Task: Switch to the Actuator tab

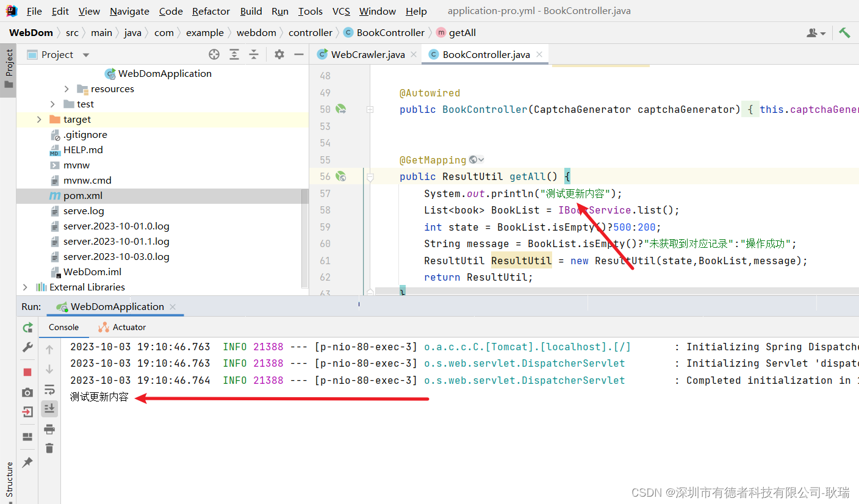Action: (x=122, y=327)
